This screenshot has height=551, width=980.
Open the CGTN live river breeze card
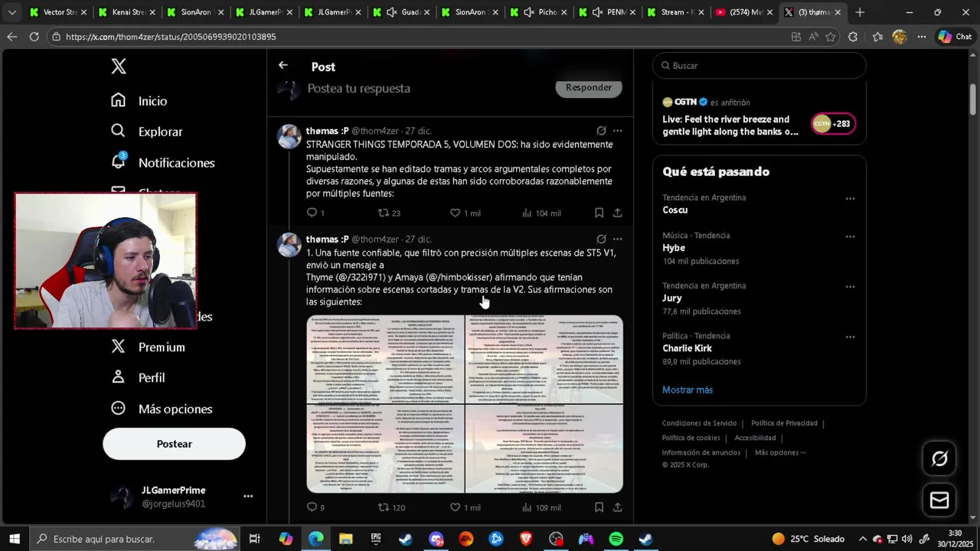[x=759, y=118]
